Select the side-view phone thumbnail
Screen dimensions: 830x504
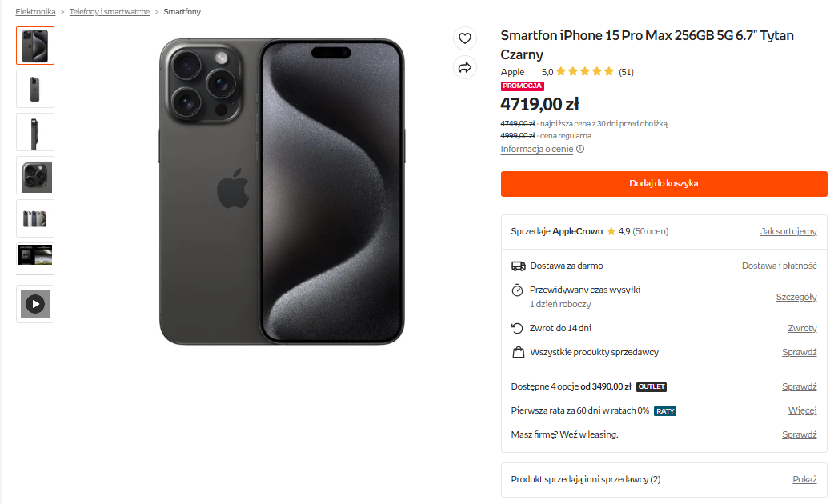(x=35, y=132)
